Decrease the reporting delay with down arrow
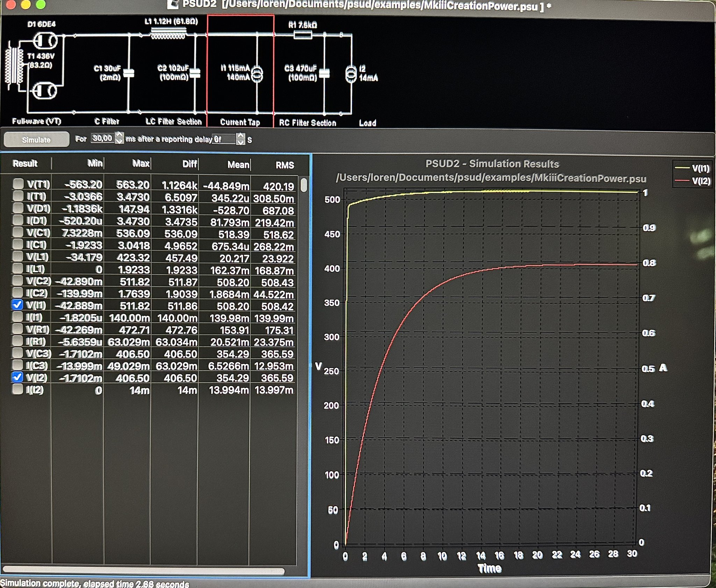This screenshot has width=716, height=588. [x=241, y=142]
